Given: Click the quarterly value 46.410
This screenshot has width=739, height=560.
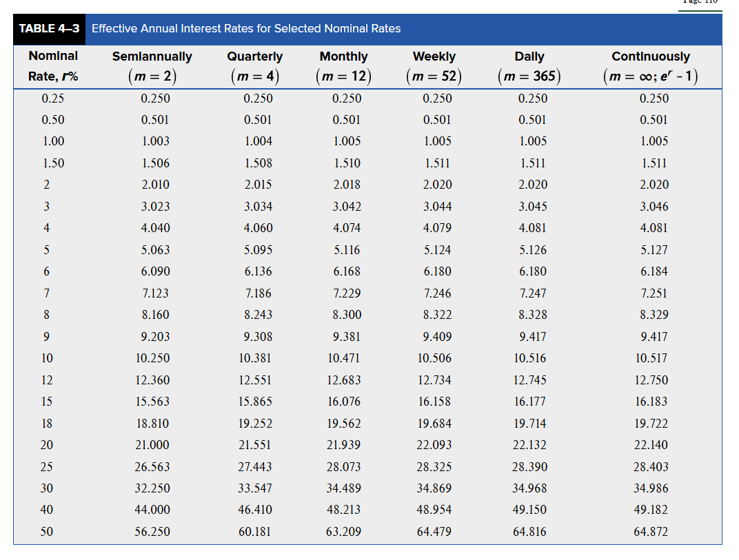Looking at the screenshot, I should coord(255,510).
